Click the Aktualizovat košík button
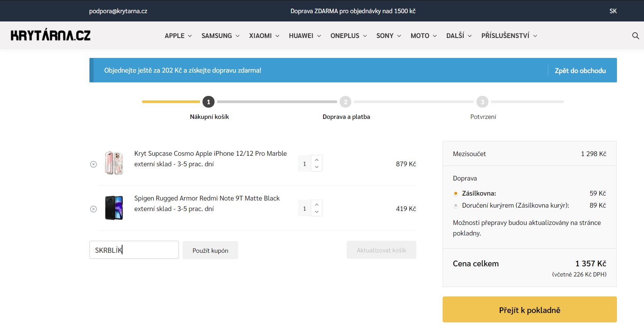 381,250
